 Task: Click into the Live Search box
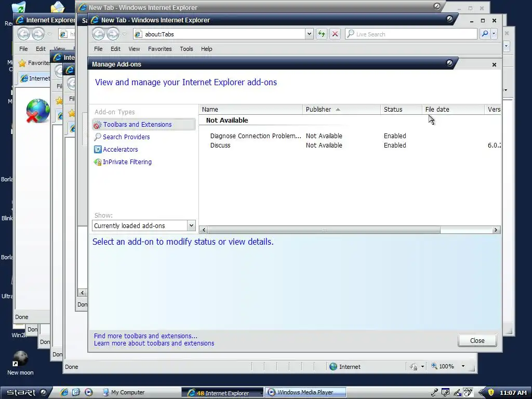(411, 34)
